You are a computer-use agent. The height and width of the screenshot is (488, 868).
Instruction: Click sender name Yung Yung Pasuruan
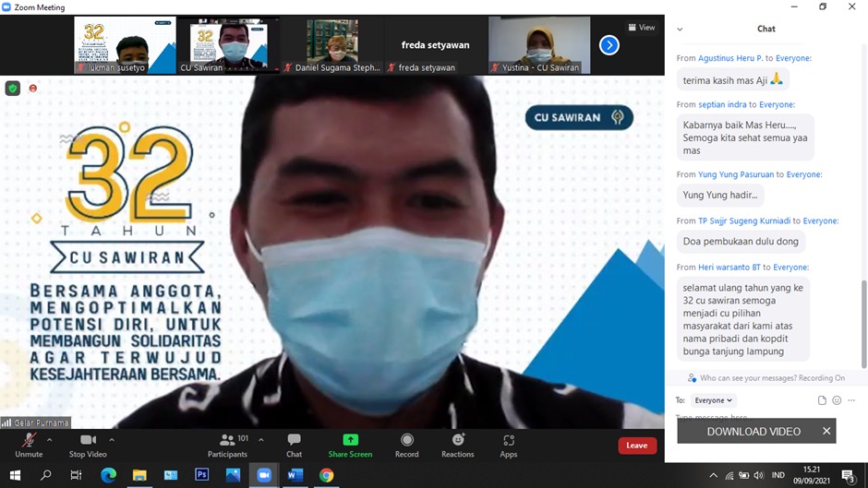[x=736, y=174]
